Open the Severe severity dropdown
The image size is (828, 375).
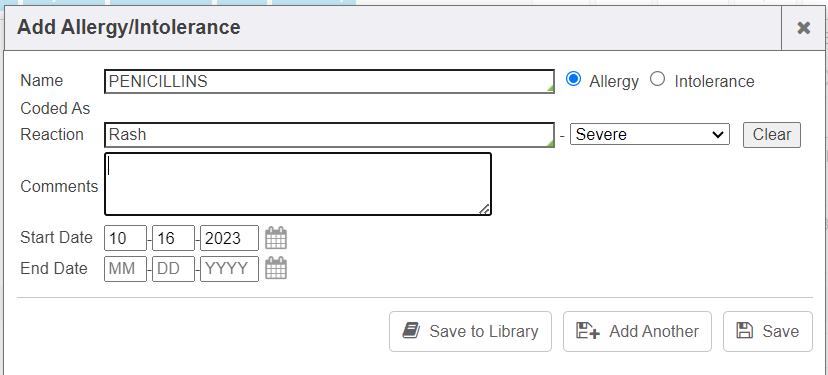(650, 134)
